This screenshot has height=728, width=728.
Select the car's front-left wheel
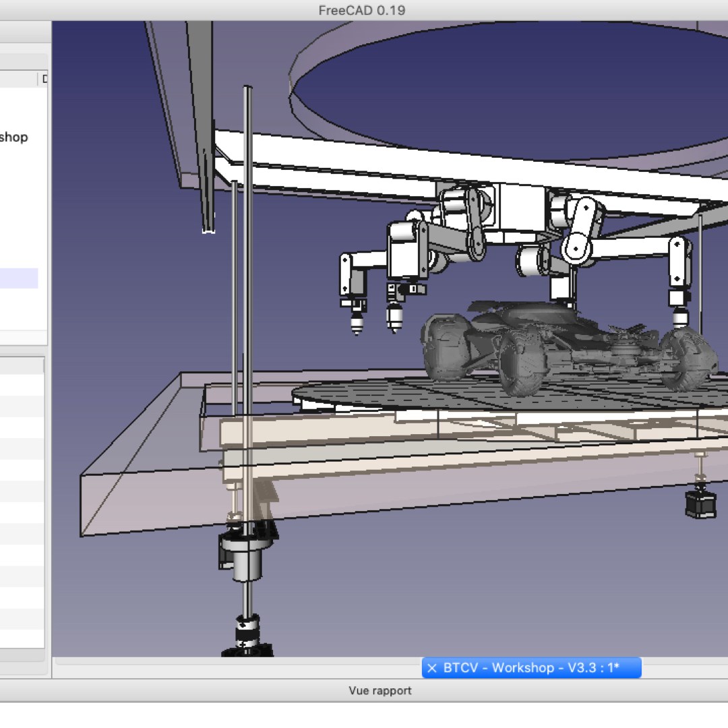pyautogui.click(x=446, y=347)
